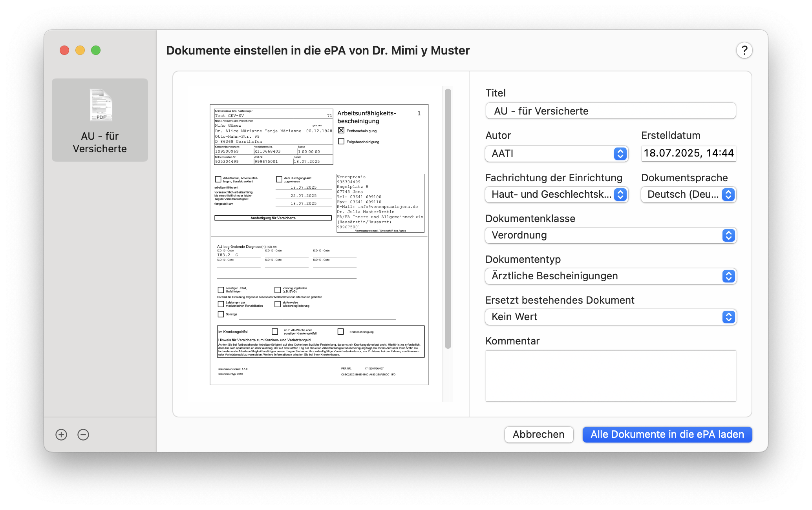The height and width of the screenshot is (510, 812).
Task: Click into the Kommentar text area
Action: [611, 376]
